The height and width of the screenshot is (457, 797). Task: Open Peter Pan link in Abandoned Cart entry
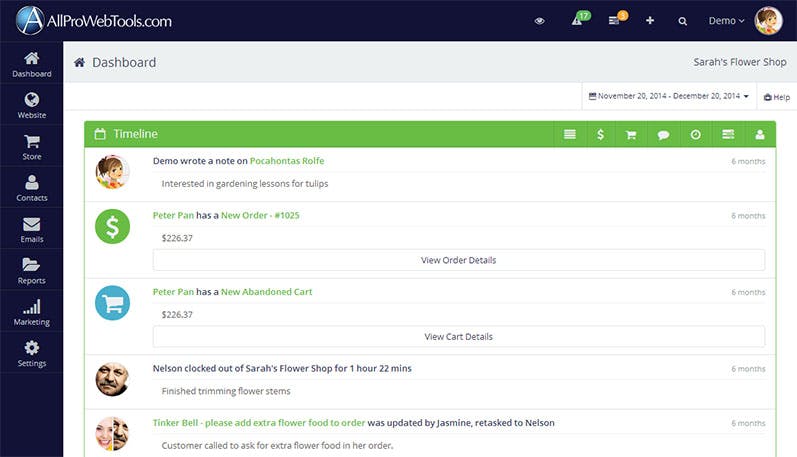pyautogui.click(x=173, y=292)
